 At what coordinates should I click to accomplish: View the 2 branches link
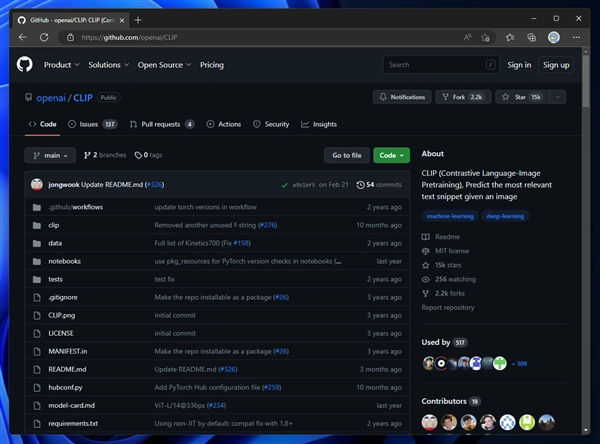(105, 155)
